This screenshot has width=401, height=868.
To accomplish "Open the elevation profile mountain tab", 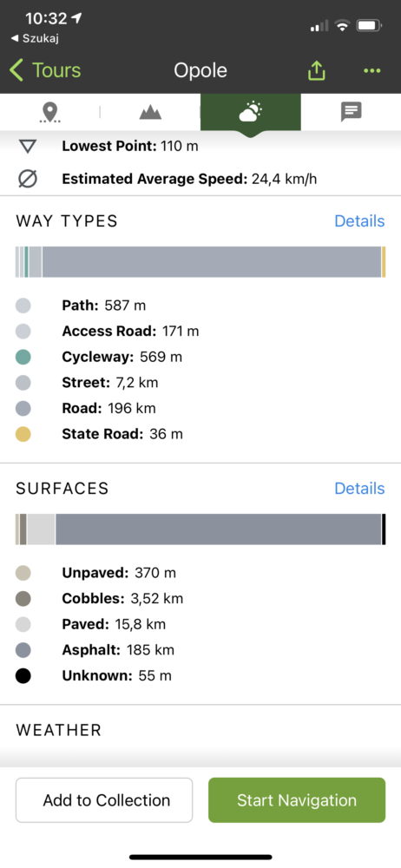I will [x=150, y=112].
